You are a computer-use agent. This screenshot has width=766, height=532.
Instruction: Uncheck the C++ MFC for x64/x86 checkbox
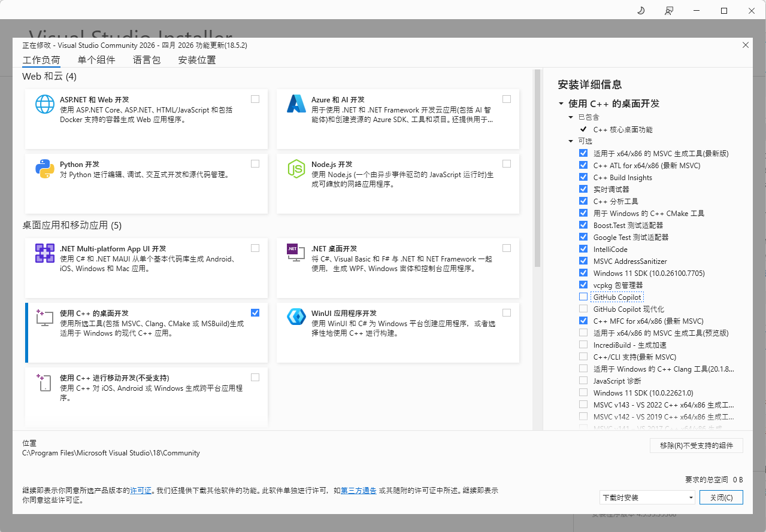coord(583,321)
